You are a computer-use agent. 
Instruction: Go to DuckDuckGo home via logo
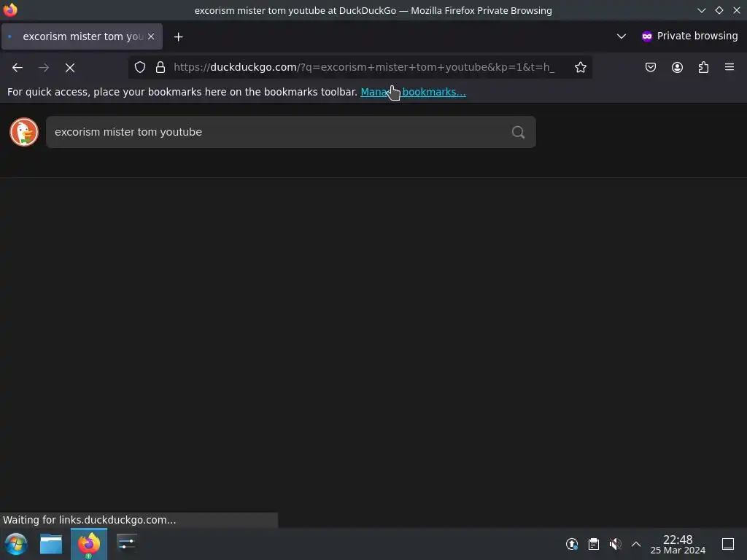pyautogui.click(x=24, y=132)
